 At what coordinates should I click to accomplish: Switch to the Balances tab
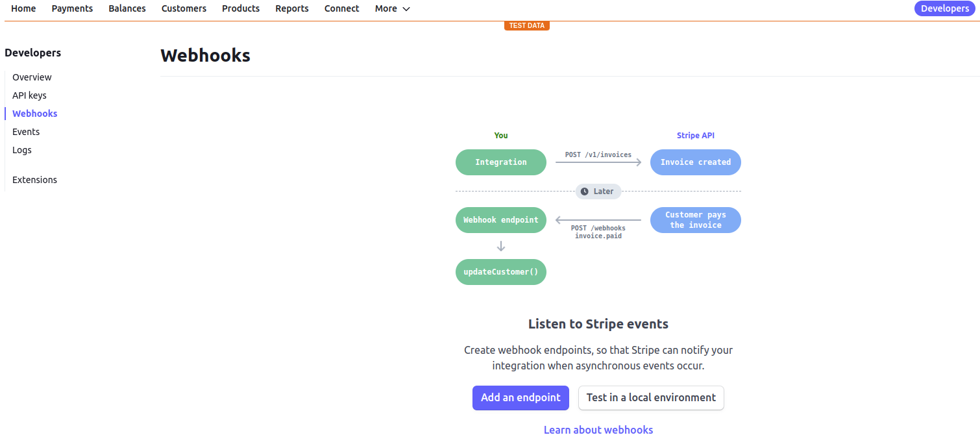tap(127, 8)
